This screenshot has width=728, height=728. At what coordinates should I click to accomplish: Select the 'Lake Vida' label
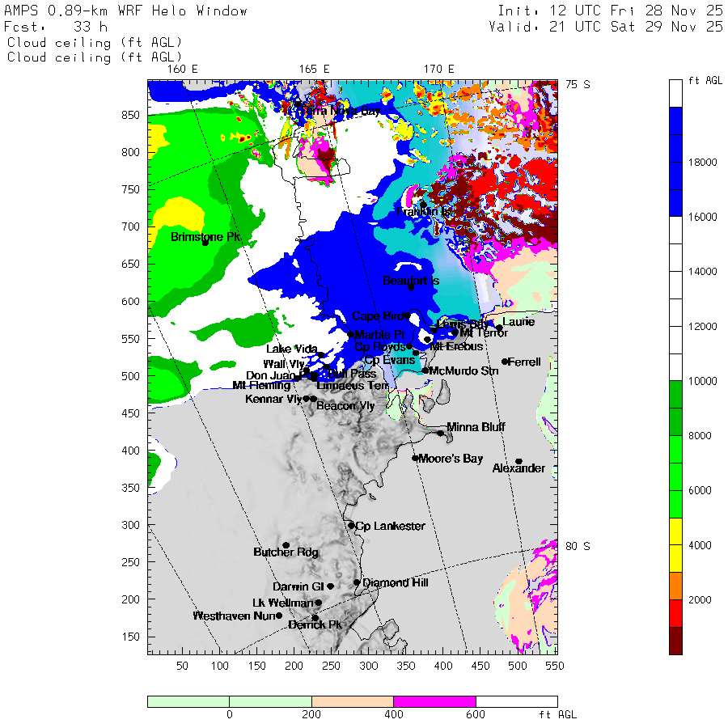pos(291,349)
